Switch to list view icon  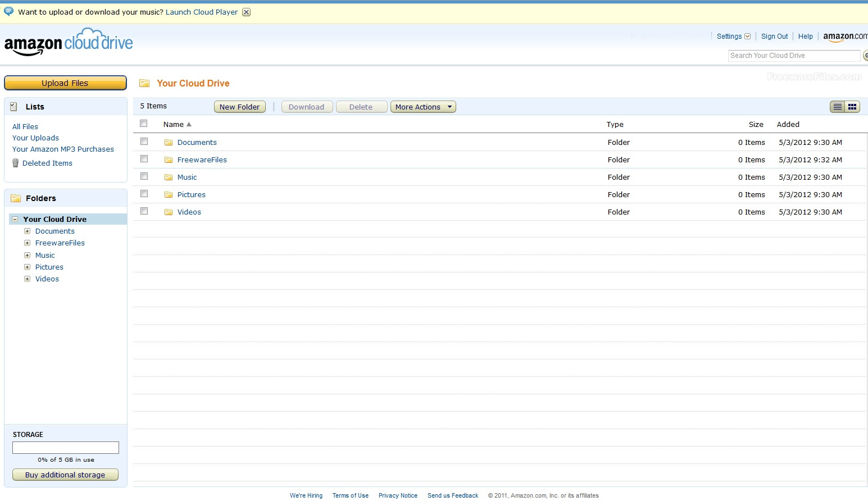(x=838, y=107)
